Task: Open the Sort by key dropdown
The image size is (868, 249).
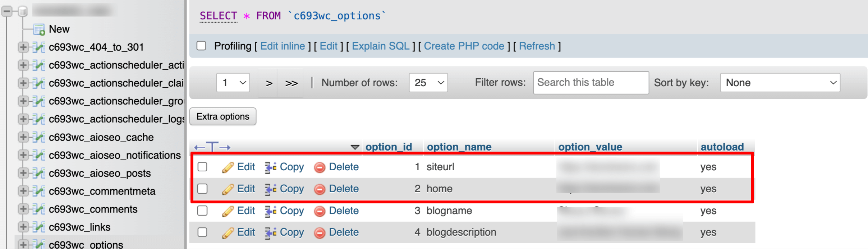Action: 780,83
